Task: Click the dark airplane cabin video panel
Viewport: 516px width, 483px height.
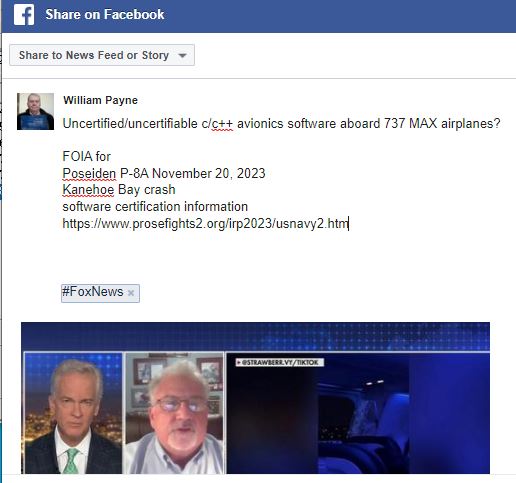Action: click(358, 413)
